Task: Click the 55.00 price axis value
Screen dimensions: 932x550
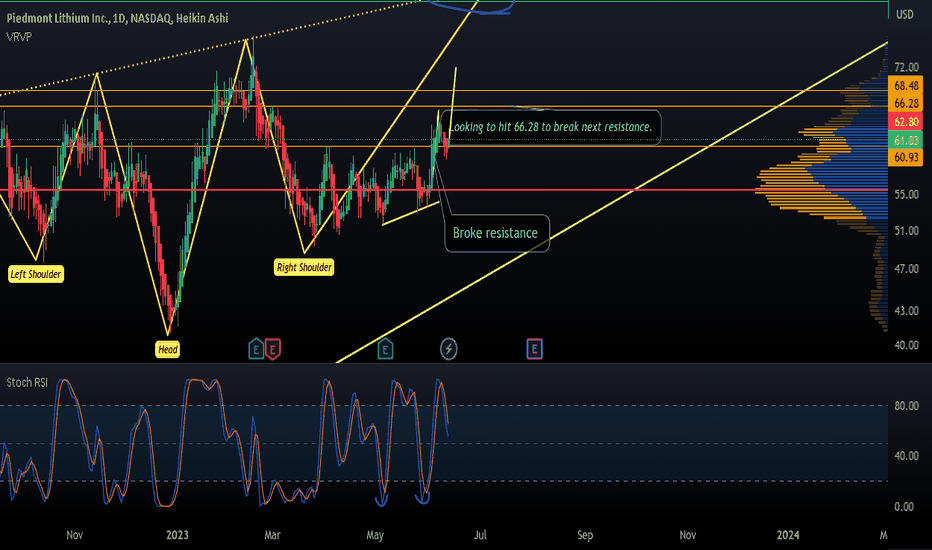Action: click(x=906, y=194)
